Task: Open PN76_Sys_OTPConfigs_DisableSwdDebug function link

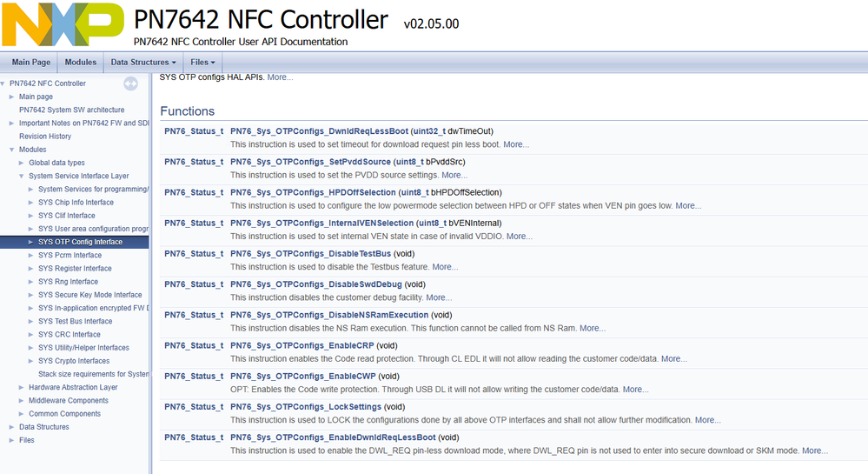Action: [316, 284]
